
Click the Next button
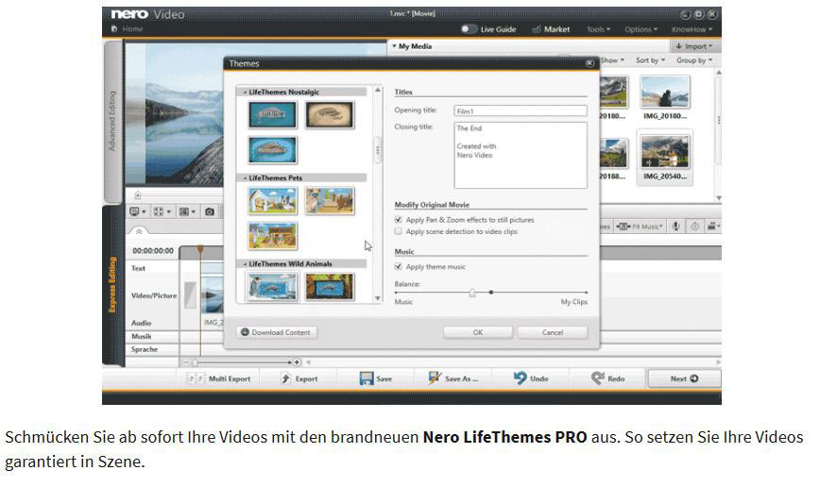(x=684, y=378)
